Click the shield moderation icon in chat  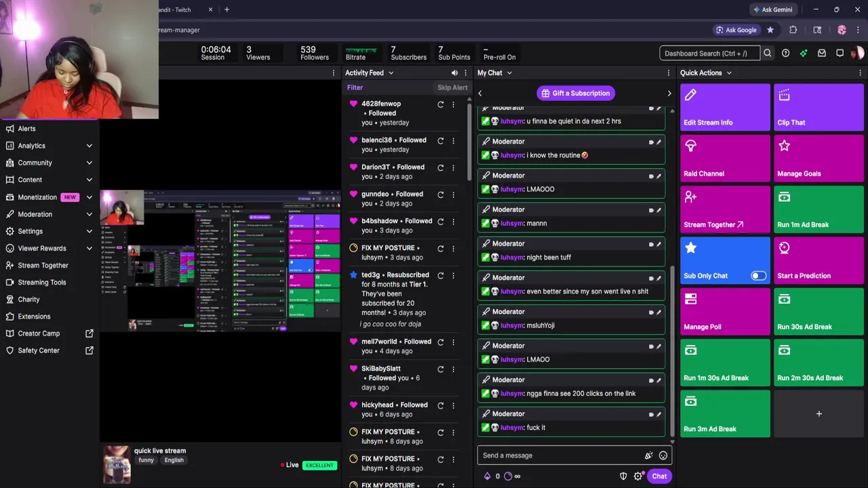tap(623, 476)
